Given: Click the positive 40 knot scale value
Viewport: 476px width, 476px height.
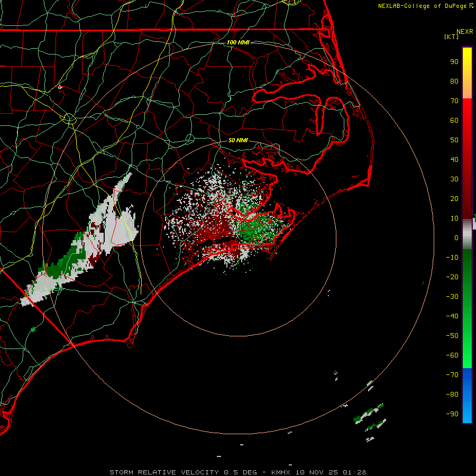Looking at the screenshot, I should click(454, 159).
